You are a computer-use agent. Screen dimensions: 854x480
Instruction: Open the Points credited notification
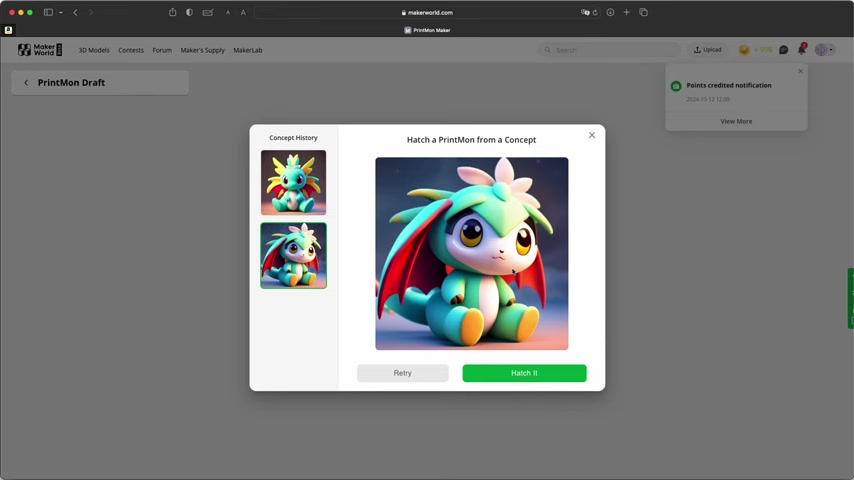pyautogui.click(x=729, y=86)
